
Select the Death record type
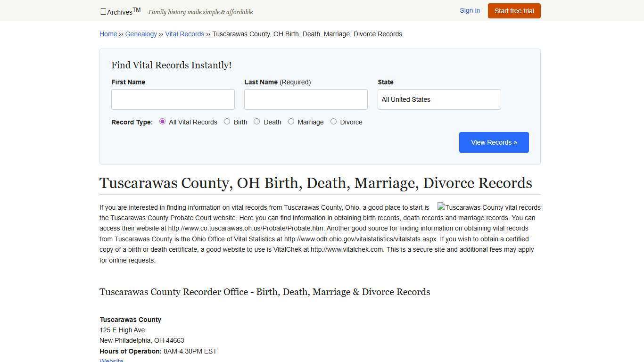(256, 121)
